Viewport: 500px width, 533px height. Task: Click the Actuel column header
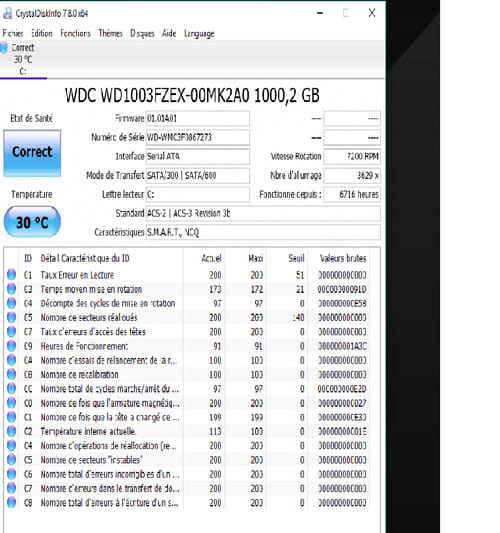coord(211,258)
